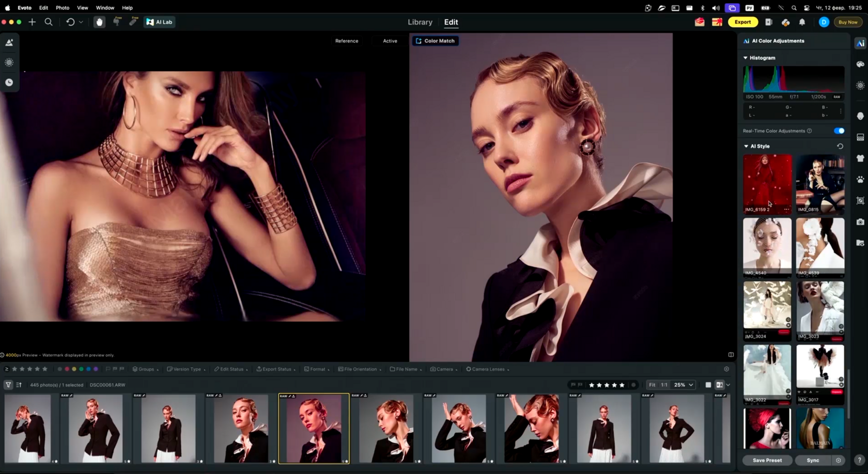868x474 pixels.
Task: Open the user account avatar D
Action: click(x=824, y=22)
